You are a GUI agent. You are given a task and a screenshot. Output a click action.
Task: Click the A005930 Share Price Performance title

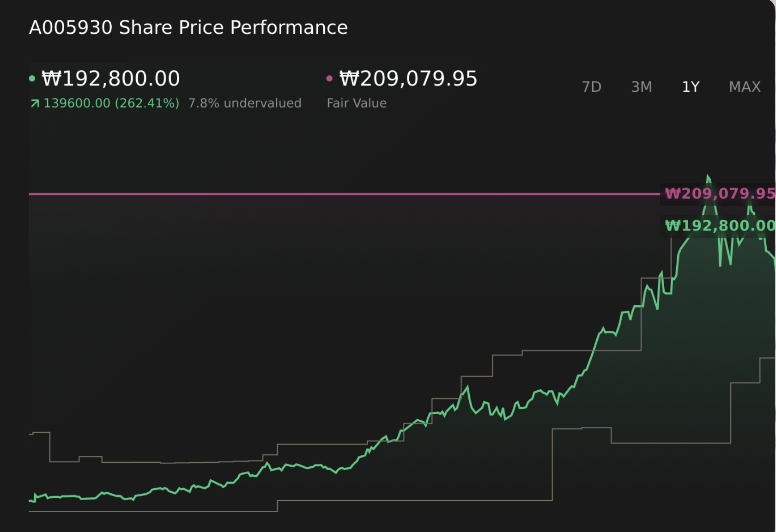click(188, 28)
